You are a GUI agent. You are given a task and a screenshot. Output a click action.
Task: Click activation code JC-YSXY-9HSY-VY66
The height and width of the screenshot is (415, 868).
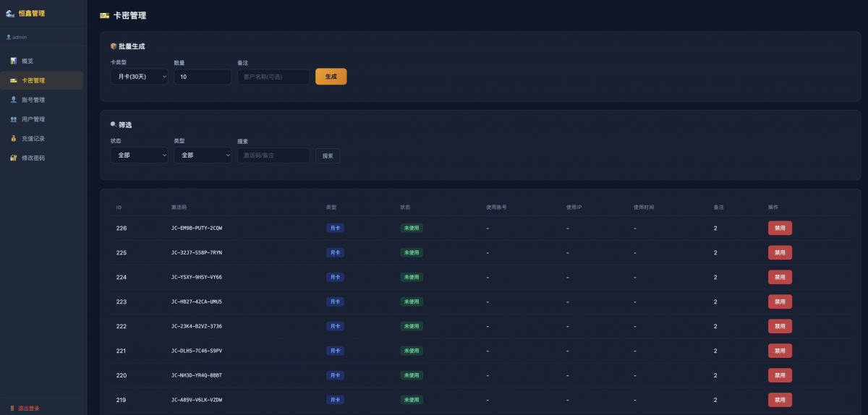pyautogui.click(x=197, y=277)
